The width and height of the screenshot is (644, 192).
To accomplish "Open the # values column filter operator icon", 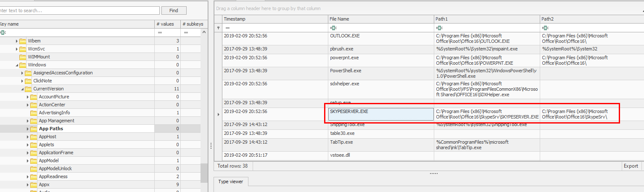I will [x=160, y=32].
